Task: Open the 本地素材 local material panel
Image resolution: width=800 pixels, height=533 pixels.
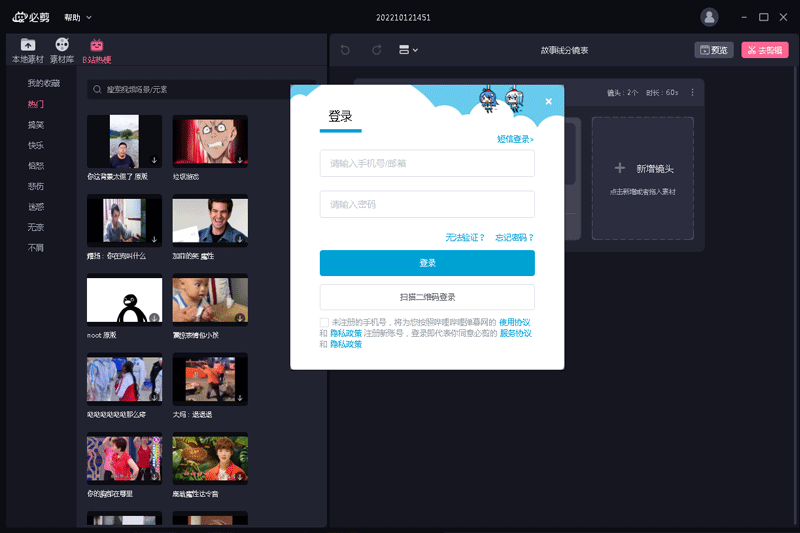Action: 28,50
